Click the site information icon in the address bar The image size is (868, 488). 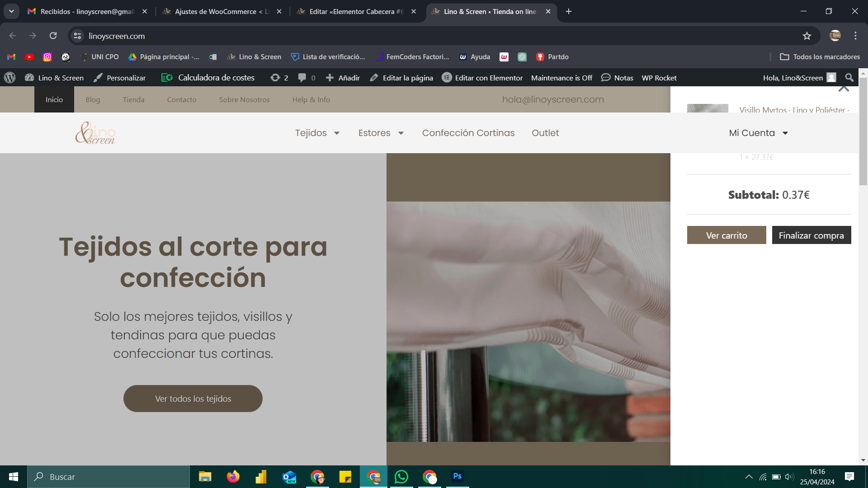tap(78, 36)
